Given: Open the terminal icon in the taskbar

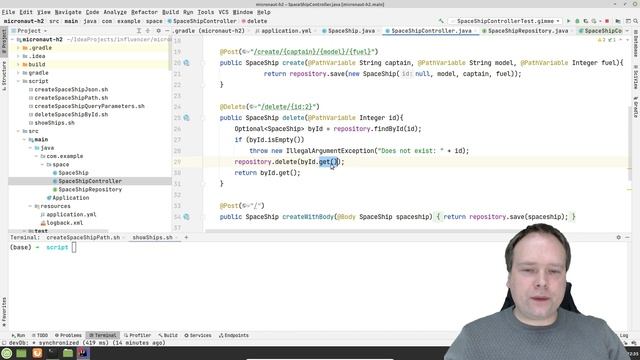Looking at the screenshot, I should coord(52,353).
